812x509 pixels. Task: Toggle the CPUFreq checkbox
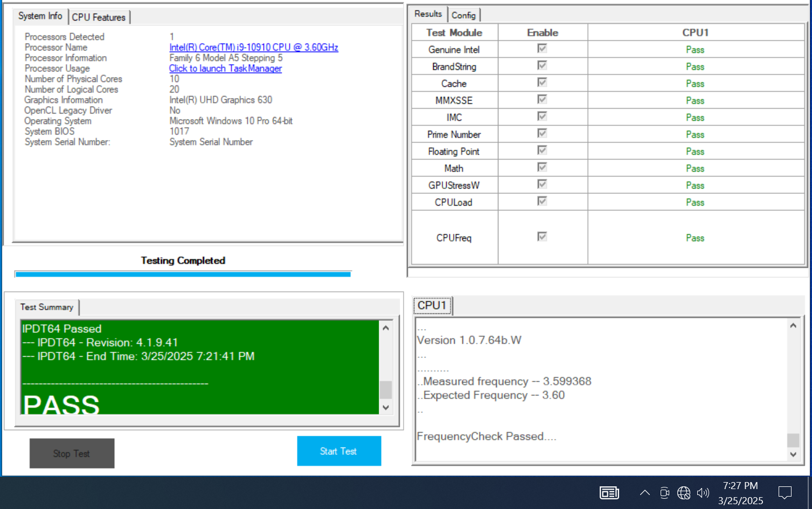(x=542, y=236)
